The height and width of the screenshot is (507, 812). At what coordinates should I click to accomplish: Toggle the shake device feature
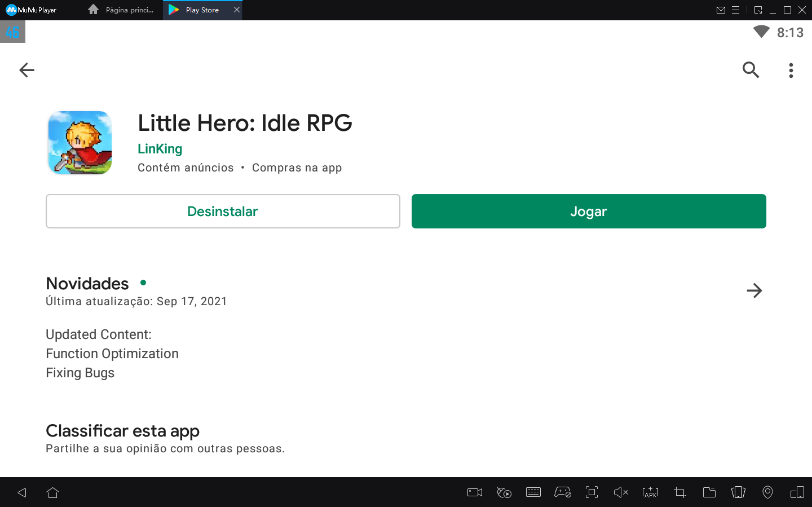[738, 492]
